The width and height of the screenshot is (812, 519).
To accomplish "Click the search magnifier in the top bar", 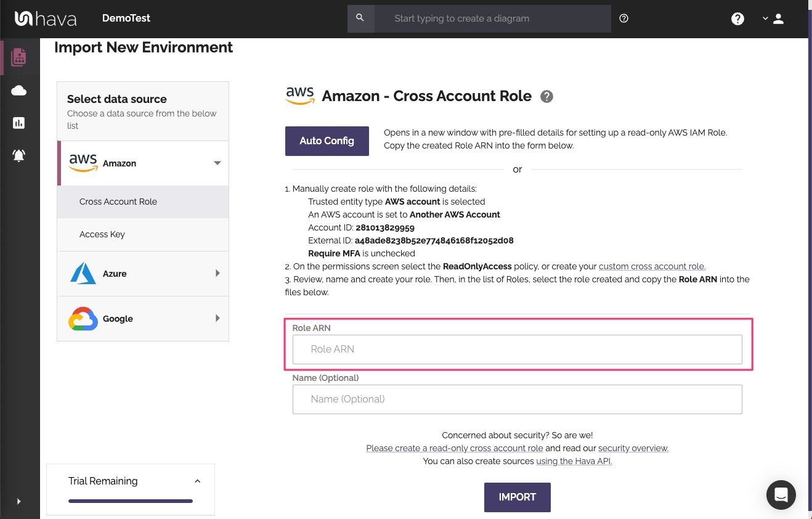I will click(360, 18).
